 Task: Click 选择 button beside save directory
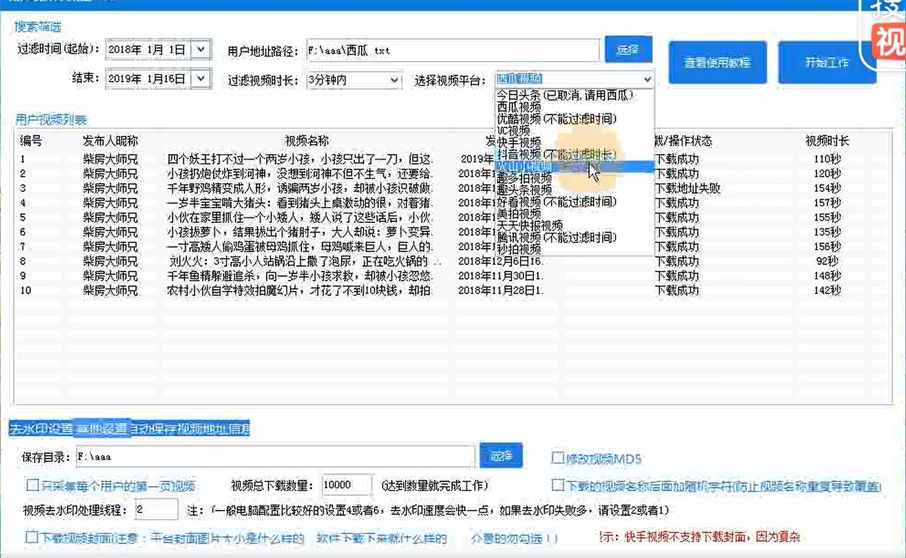(500, 456)
